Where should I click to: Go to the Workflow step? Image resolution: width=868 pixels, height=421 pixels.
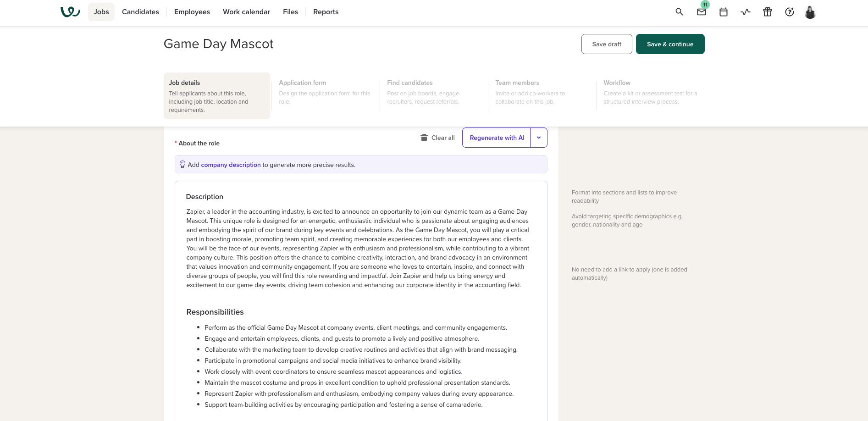tap(651, 92)
